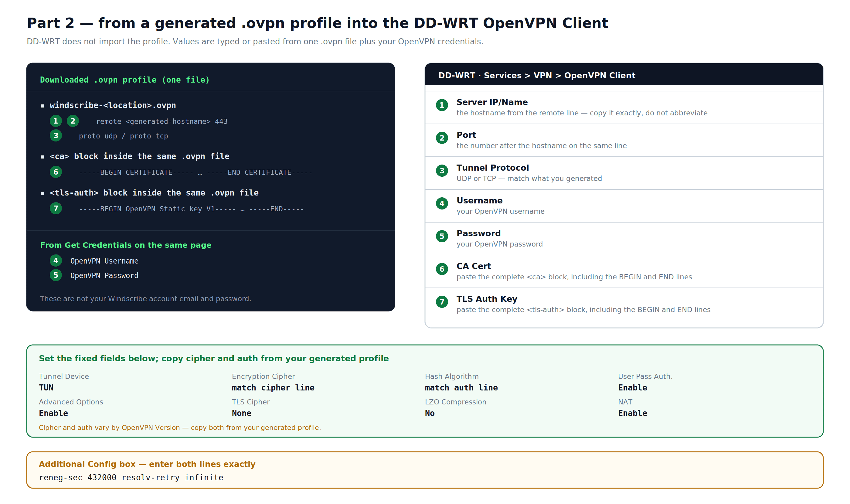Click the 'Hash Algorithm' label

(x=452, y=376)
